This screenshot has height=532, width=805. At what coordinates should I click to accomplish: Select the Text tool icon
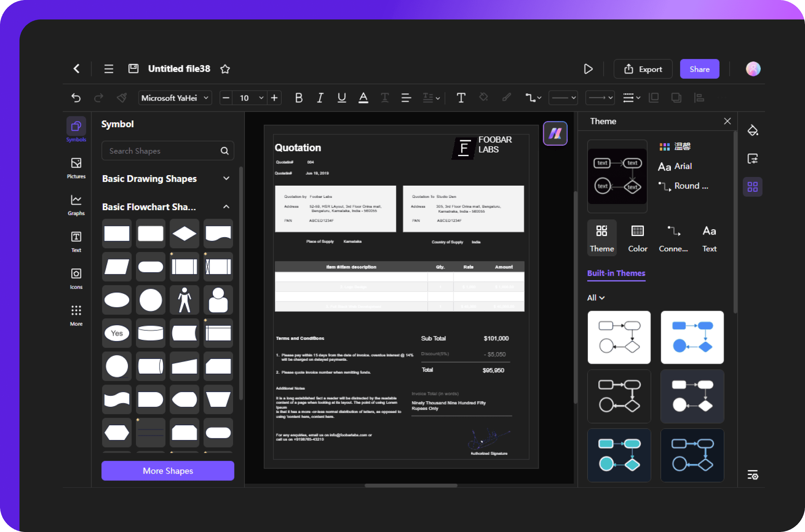click(75, 238)
